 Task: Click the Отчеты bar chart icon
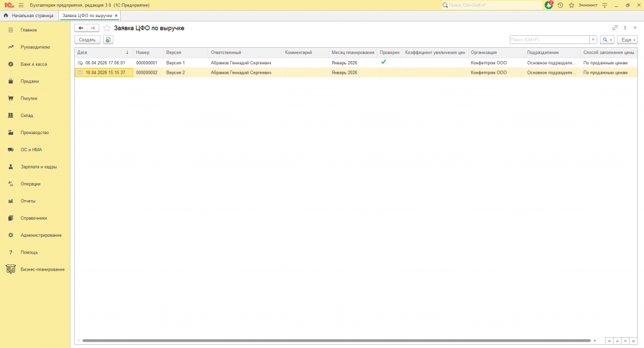click(x=11, y=201)
